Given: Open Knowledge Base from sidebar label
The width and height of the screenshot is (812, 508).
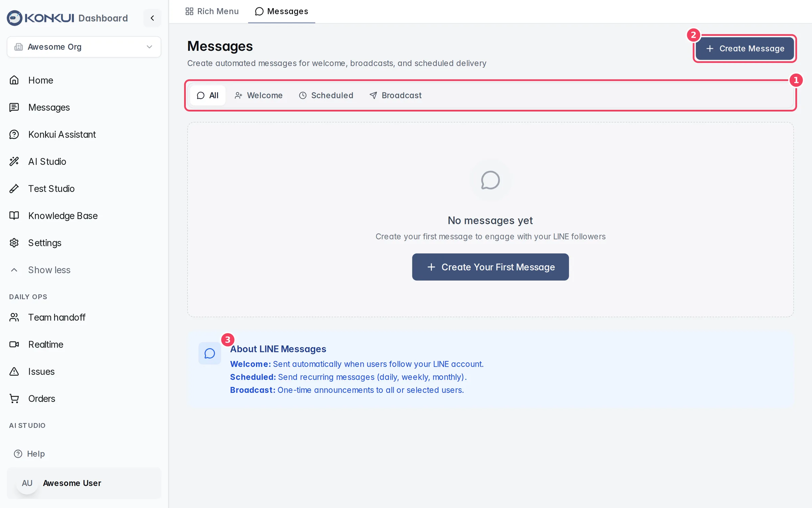Looking at the screenshot, I should pyautogui.click(x=63, y=216).
